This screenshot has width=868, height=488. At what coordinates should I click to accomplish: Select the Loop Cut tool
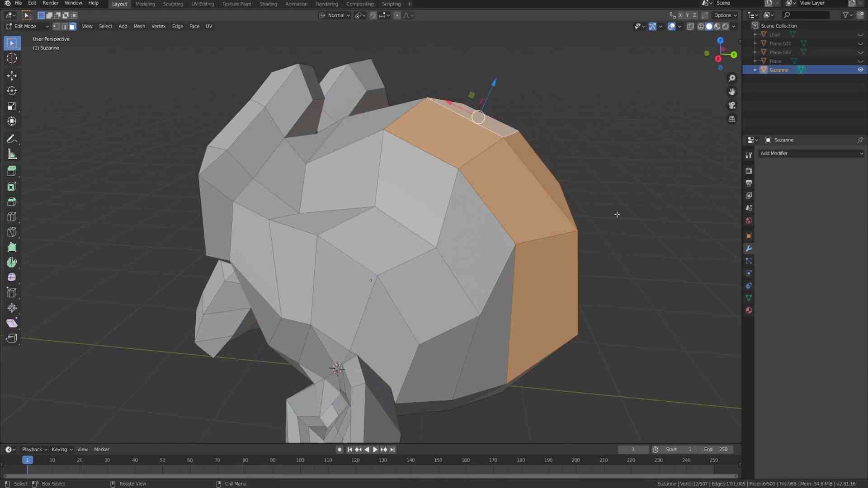tap(12, 217)
